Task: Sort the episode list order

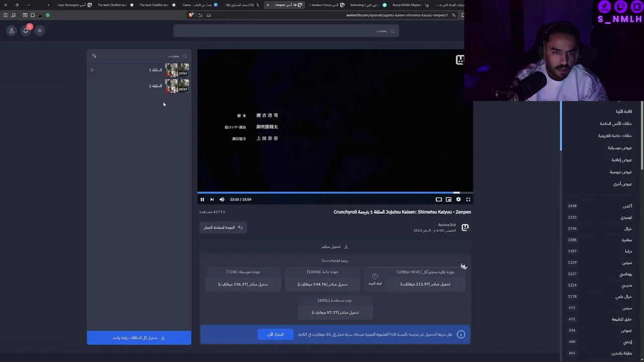Action: [94, 56]
